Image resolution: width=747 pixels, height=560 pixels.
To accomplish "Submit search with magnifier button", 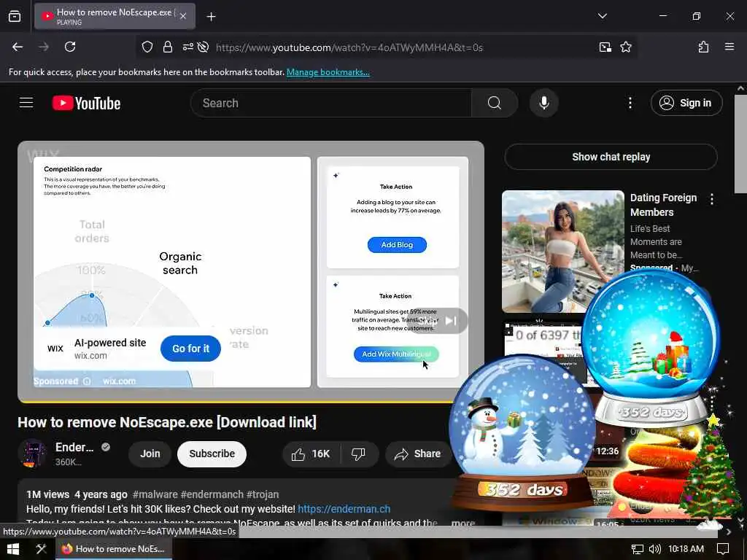I will point(495,103).
